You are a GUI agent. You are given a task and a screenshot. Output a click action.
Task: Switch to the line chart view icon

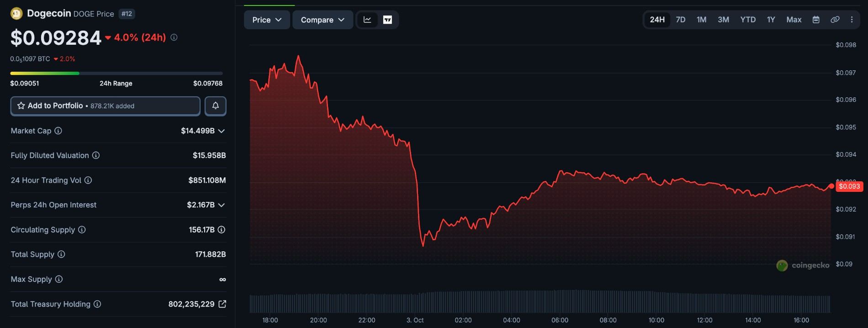[x=367, y=20]
